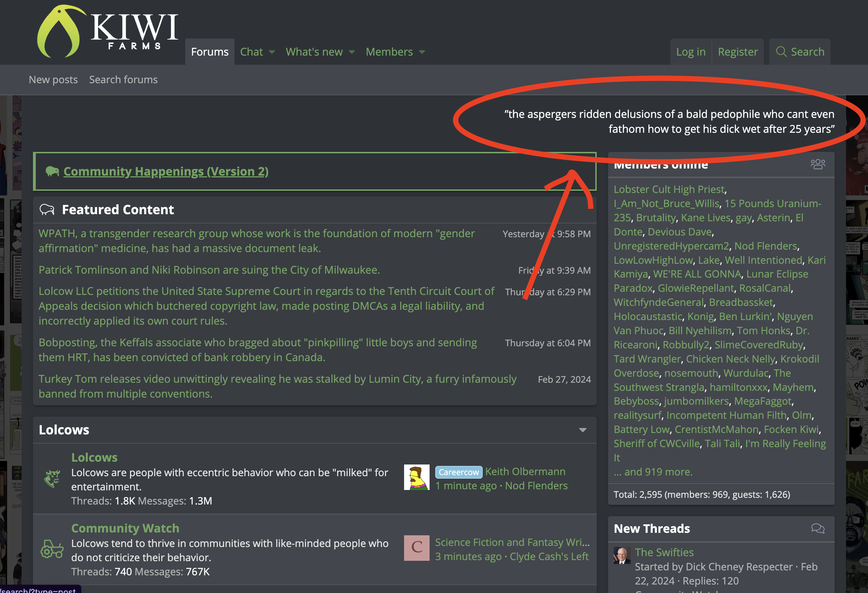The image size is (868, 593).
Task: Open the New posts sub-navigation item
Action: 53,80
